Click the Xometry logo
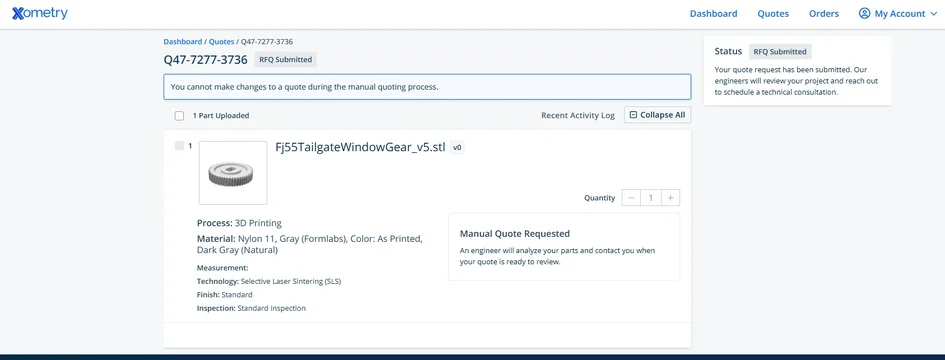This screenshot has height=360, width=945. pos(40,13)
